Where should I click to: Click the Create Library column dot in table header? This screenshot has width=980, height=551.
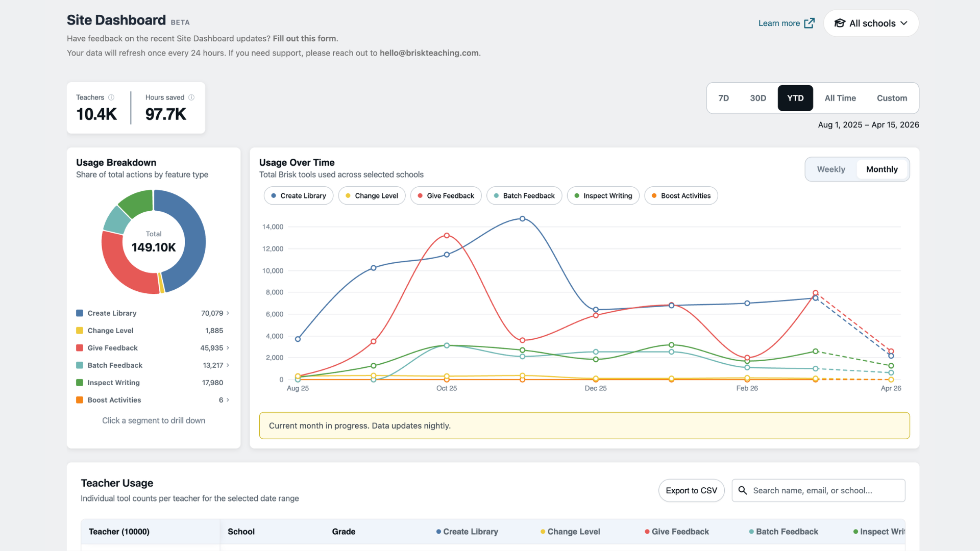438,532
